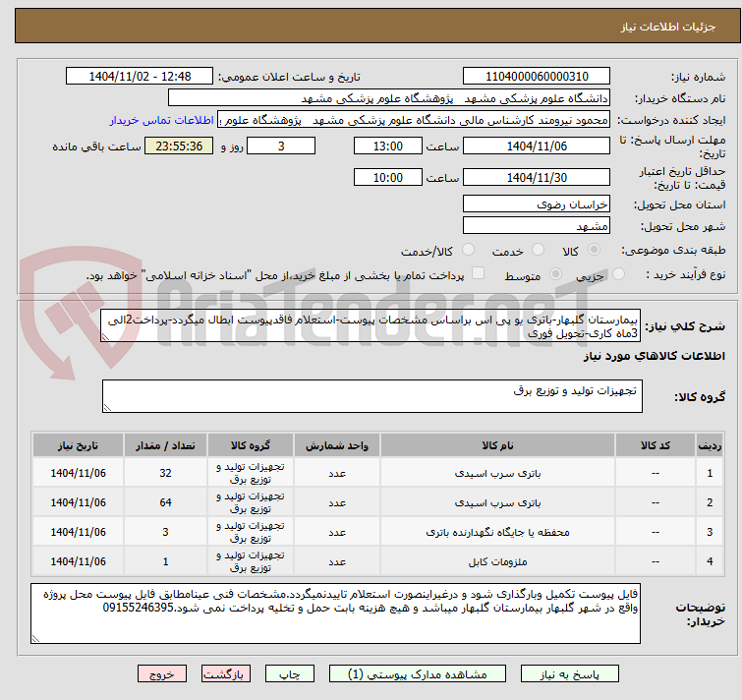This screenshot has width=742, height=700.
Task: Click quantity cell 64
Action: tap(165, 502)
